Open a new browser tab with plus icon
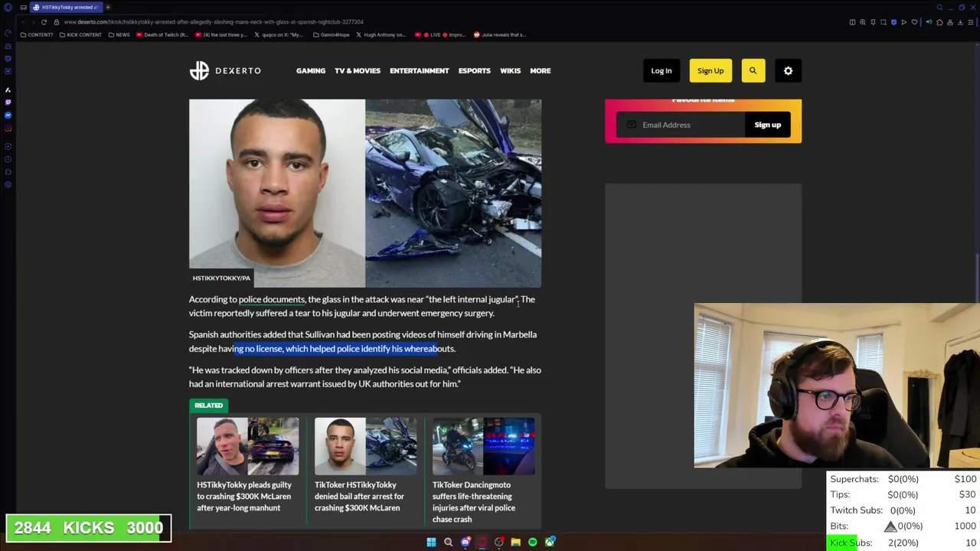The image size is (980, 551). (x=108, y=7)
